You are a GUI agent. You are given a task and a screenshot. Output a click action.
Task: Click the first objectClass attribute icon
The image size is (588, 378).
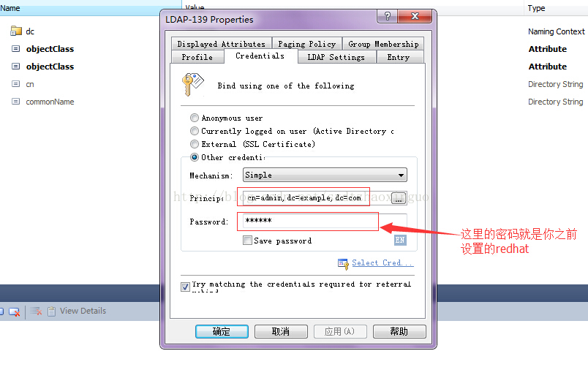[x=16, y=49]
